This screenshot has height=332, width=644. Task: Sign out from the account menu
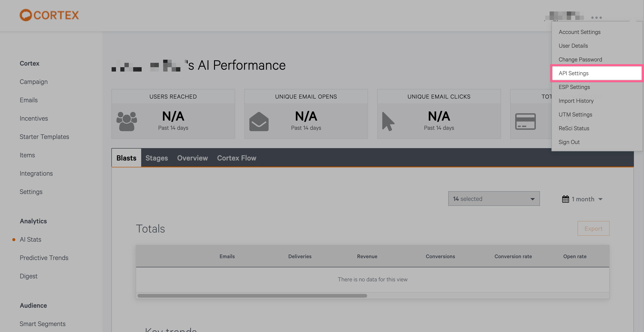[x=569, y=142]
